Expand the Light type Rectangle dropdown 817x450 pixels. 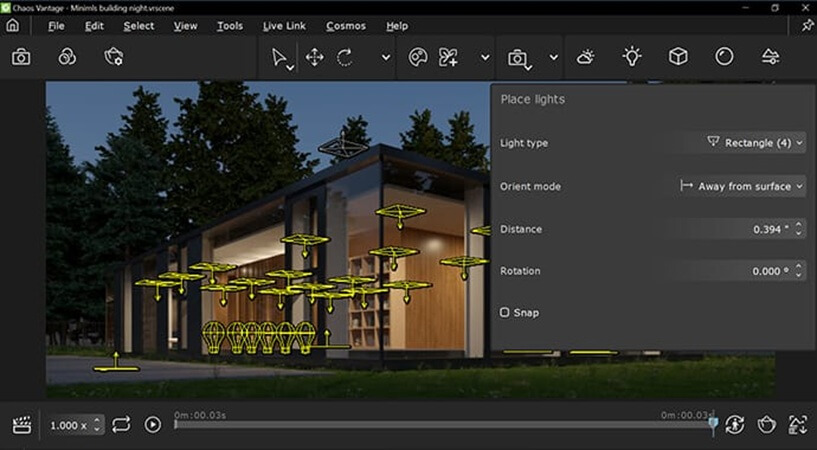point(754,143)
